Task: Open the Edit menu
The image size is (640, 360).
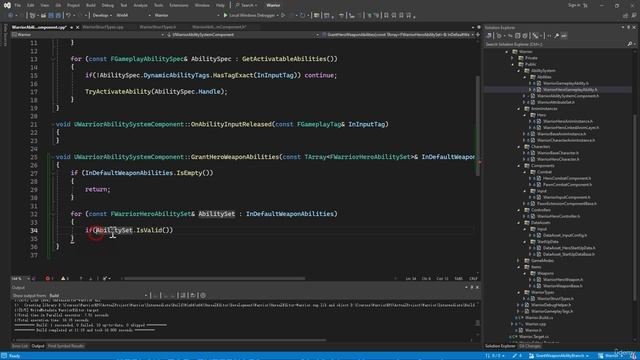Action: click(31, 5)
